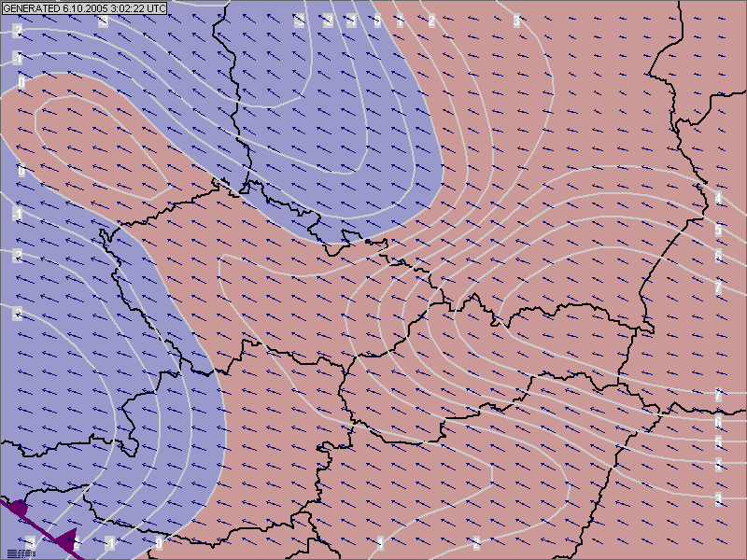747x560 pixels.
Task: Select contour label 2 on the top edge
Action: (431, 21)
